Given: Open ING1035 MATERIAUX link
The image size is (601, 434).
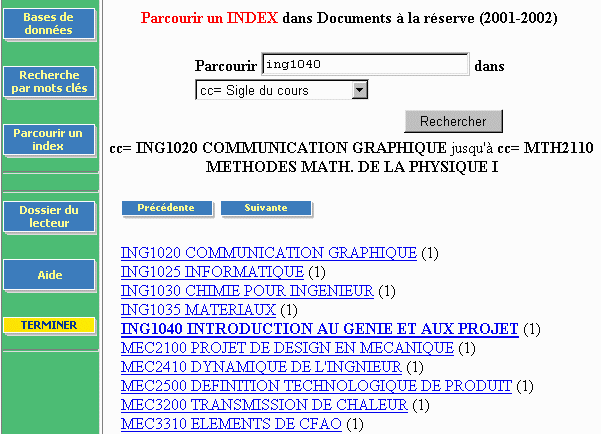Looking at the screenshot, I should [x=198, y=310].
